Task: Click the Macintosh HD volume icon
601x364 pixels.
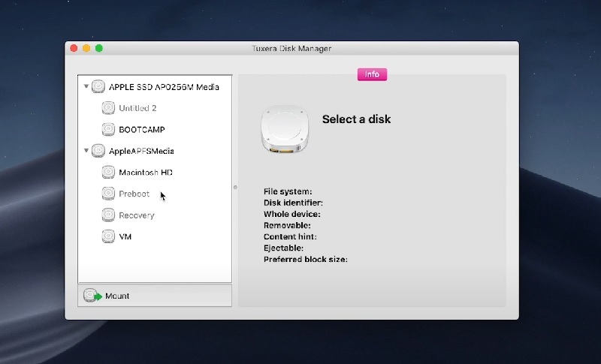Action: click(x=108, y=172)
